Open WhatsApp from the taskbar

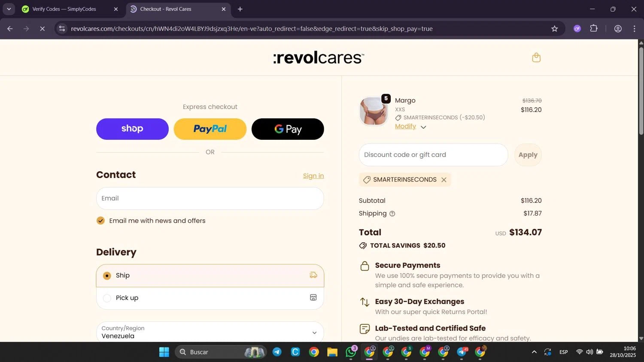pos(351,352)
